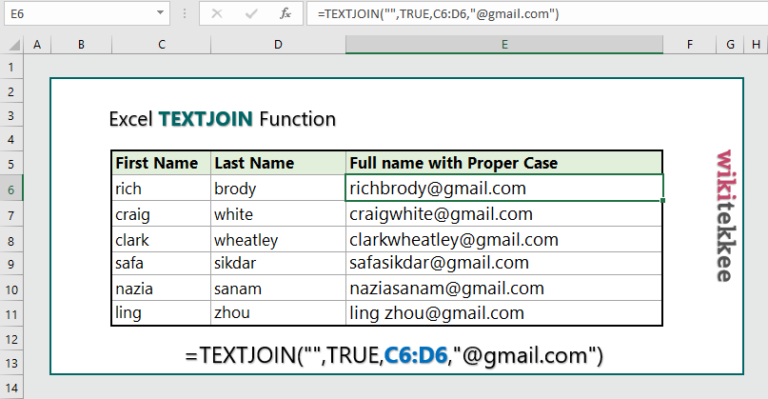
Task: Click the Last Name header cell
Action: point(278,163)
